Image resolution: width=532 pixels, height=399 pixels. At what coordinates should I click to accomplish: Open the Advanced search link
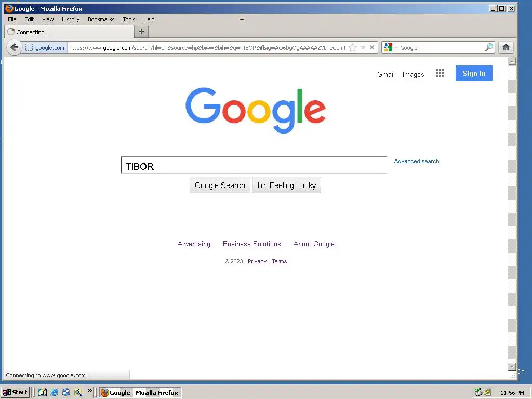point(417,161)
